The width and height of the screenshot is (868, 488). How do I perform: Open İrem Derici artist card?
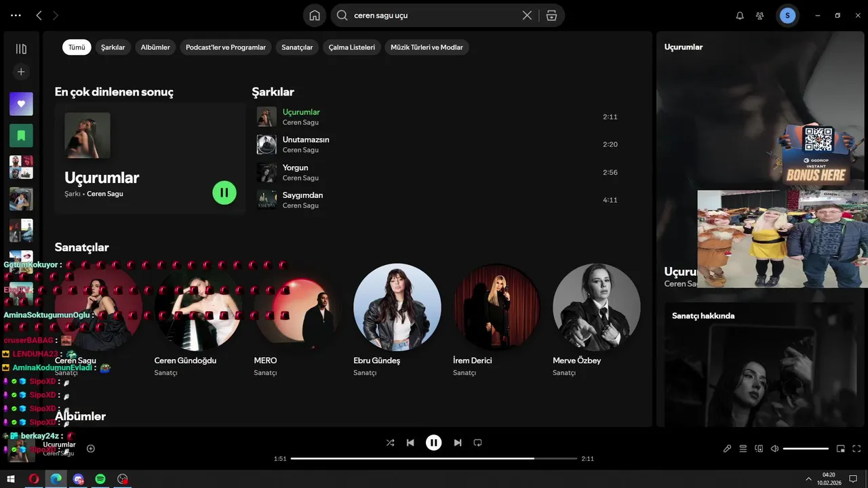click(497, 320)
